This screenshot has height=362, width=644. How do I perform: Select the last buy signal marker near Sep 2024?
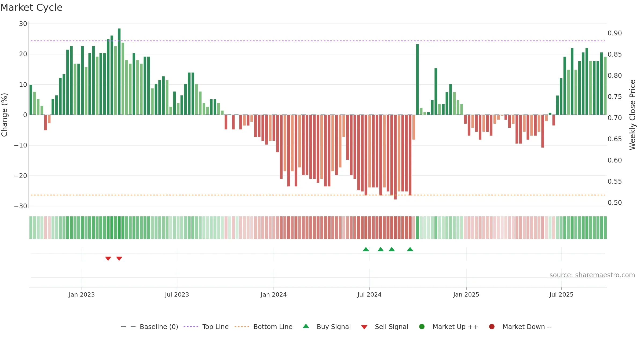(410, 249)
